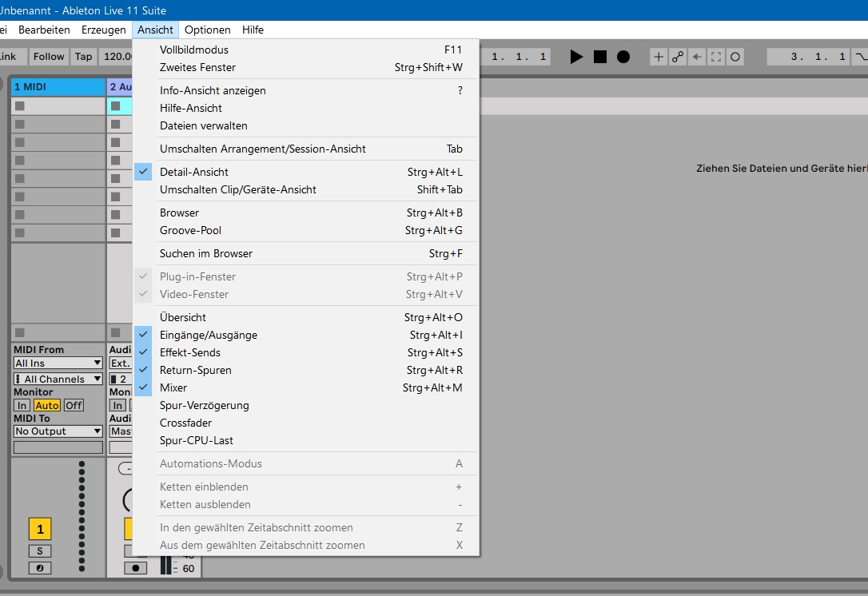The image size is (868, 596).
Task: Enable Crossfader in the menu
Action: pos(305,423)
